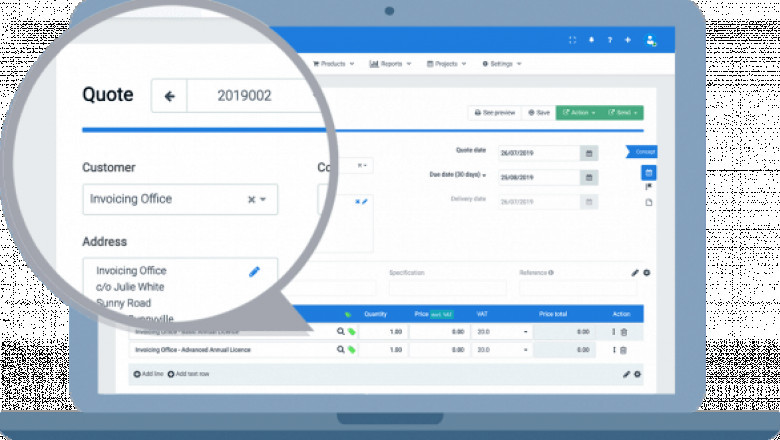
Task: Delete the Advanced Annual Licence row
Action: [624, 350]
